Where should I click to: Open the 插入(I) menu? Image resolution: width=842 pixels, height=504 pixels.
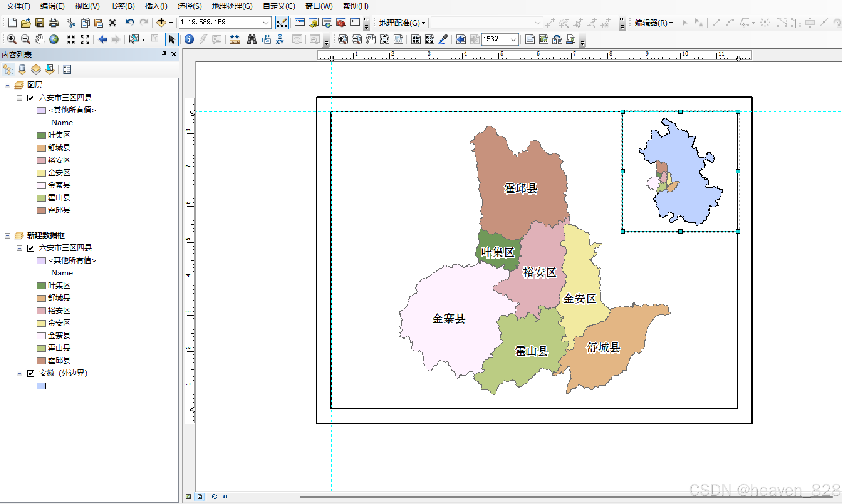click(x=156, y=6)
